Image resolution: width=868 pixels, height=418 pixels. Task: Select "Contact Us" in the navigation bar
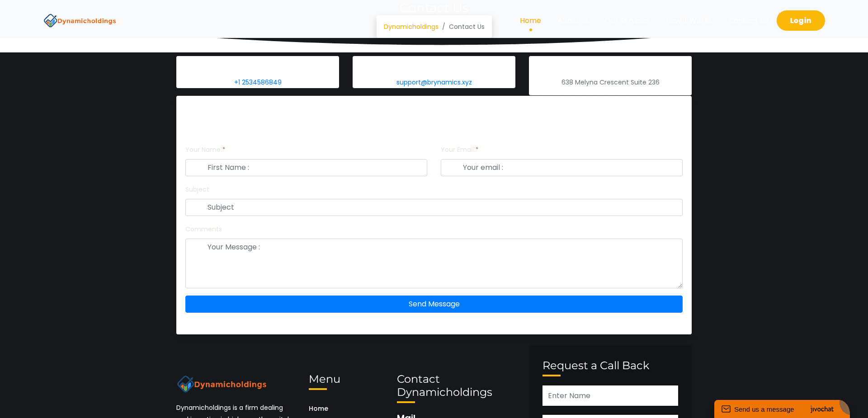coord(748,20)
